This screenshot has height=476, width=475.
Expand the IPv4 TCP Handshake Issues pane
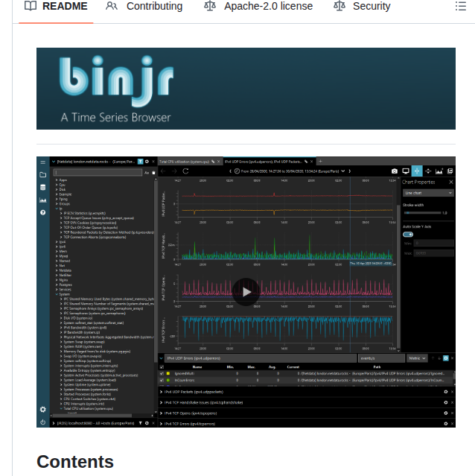(x=161, y=402)
